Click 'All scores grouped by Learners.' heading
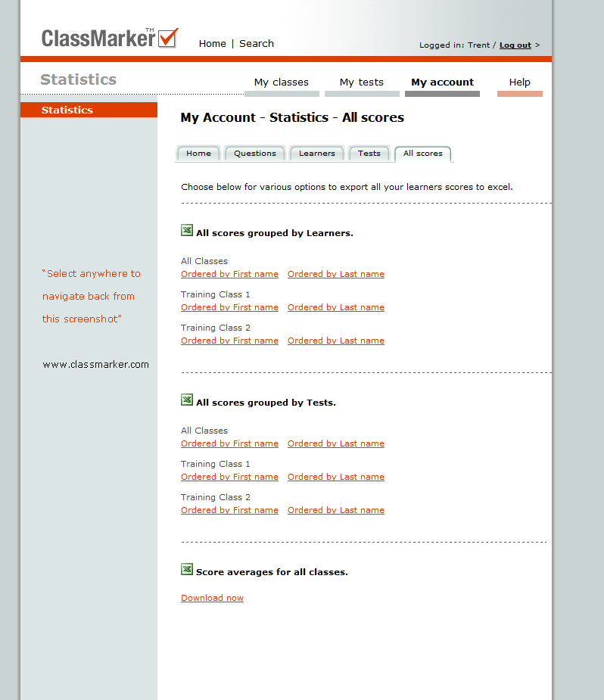Screen dimensions: 604x700 (275, 233)
